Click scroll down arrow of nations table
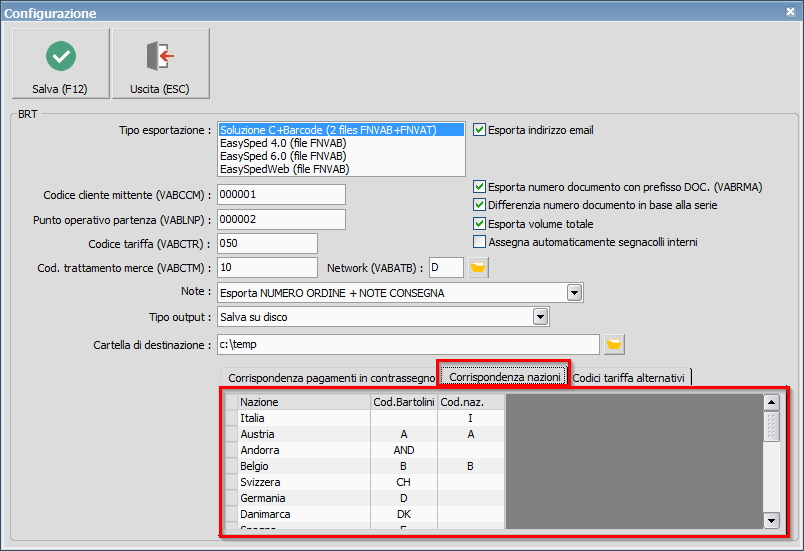This screenshot has width=804, height=551. [x=771, y=521]
